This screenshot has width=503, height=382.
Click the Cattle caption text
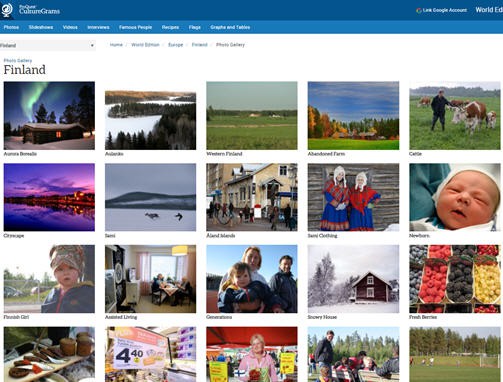point(415,154)
